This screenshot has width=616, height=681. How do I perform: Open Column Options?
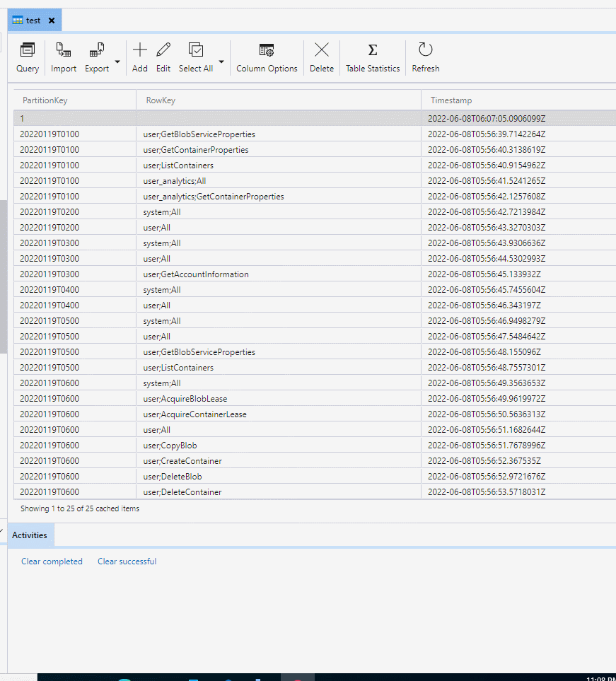tap(267, 58)
